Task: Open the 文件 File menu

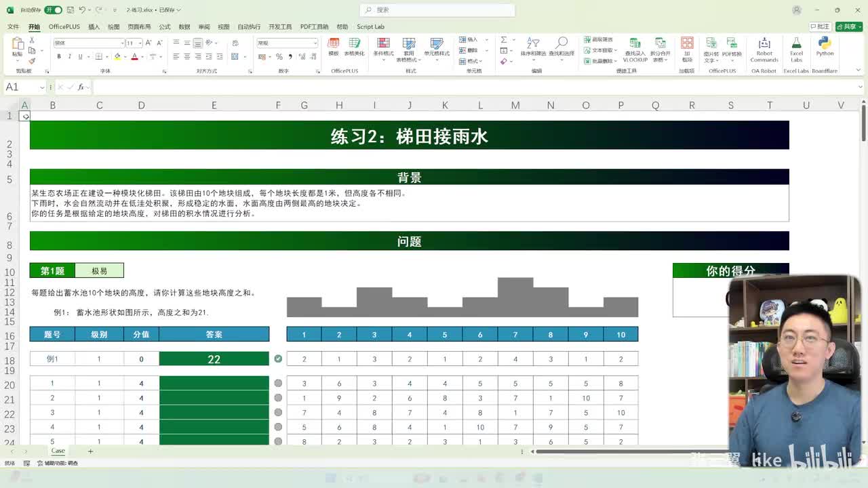Action: 13,26
